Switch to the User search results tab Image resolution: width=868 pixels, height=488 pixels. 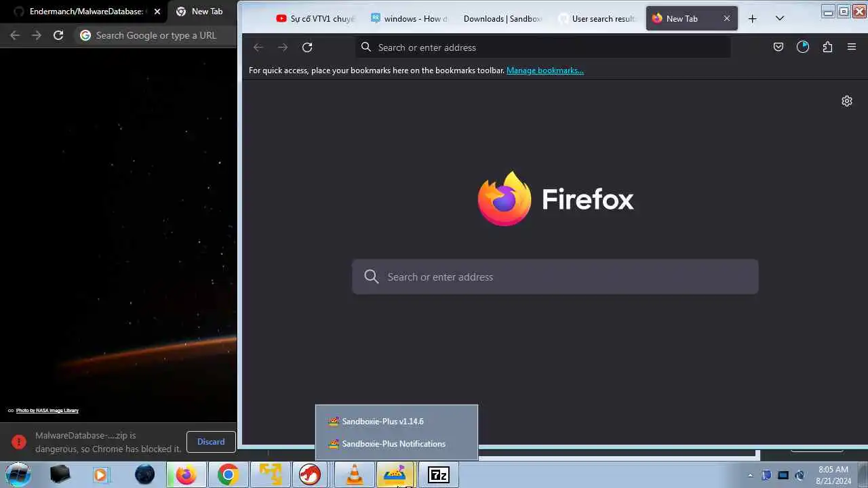click(597, 19)
